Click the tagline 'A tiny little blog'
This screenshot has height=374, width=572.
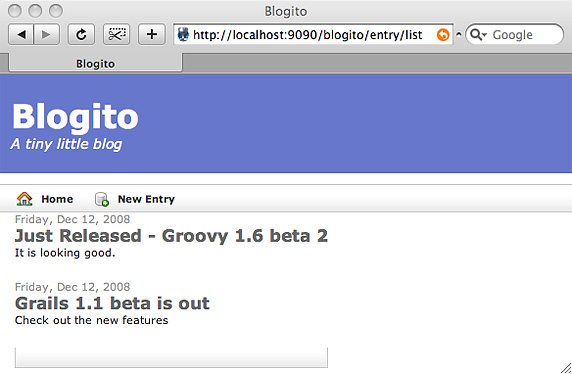[x=66, y=144]
